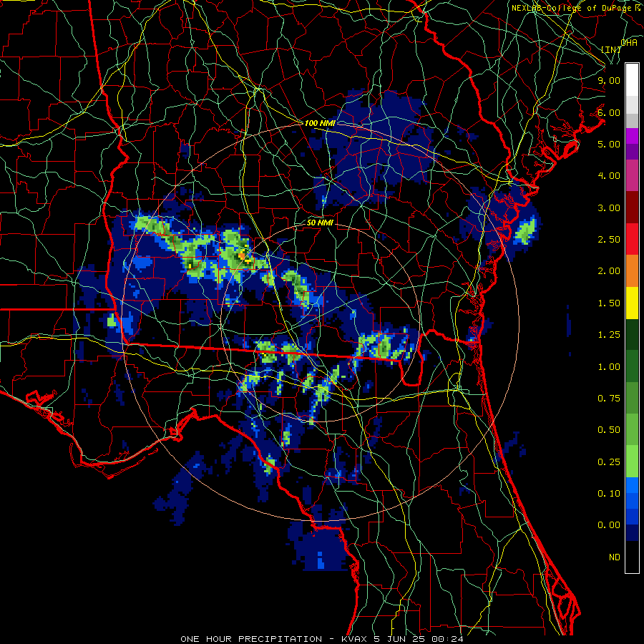Click the bright red swatch beside 2.50
Screen dimensions: 644x644
tap(632, 239)
